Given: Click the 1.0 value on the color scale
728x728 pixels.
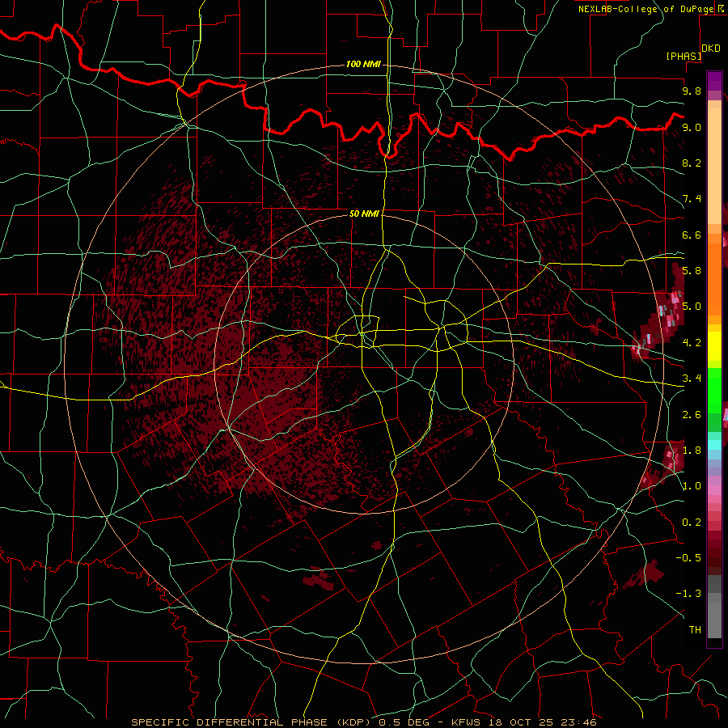Looking at the screenshot, I should [x=692, y=486].
